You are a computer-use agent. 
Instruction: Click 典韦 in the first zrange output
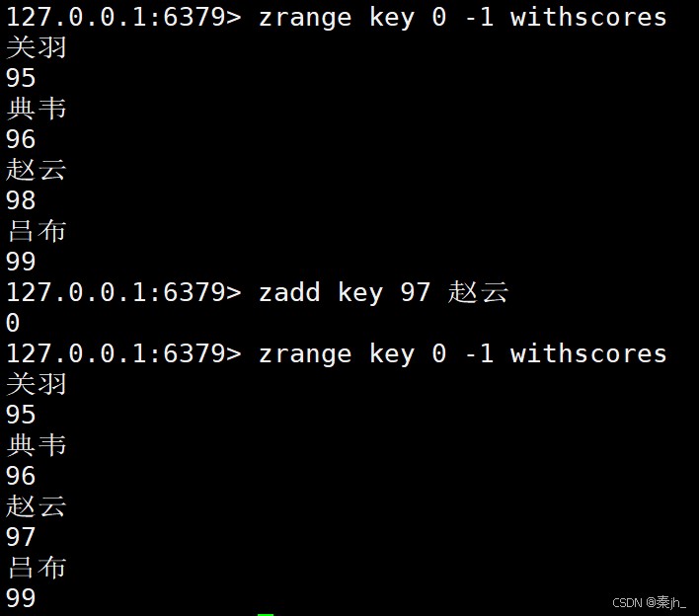pos(37,109)
